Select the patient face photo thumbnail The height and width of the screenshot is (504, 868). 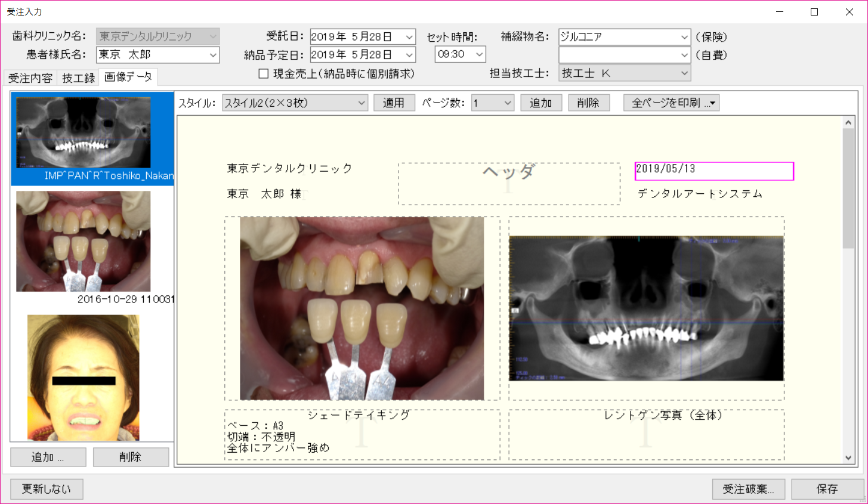[x=84, y=378]
